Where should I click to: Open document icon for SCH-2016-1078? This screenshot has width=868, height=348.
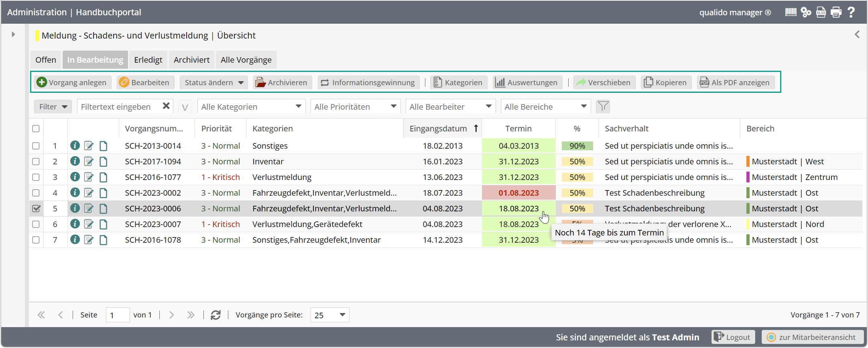(x=104, y=240)
